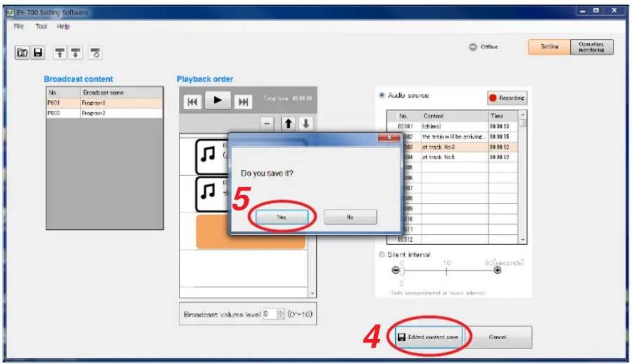Screen dimensions: 632x364
Task: Open file using the folder toolbar icon
Action: (x=22, y=52)
